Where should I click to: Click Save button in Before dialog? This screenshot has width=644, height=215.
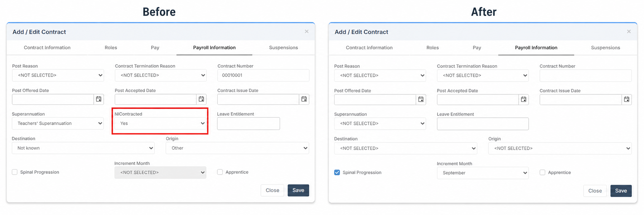click(x=298, y=190)
